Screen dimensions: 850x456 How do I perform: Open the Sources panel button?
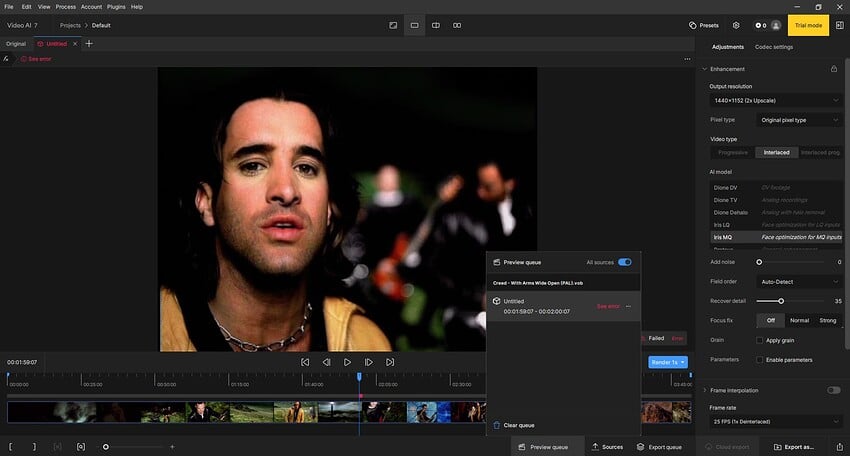tap(607, 447)
